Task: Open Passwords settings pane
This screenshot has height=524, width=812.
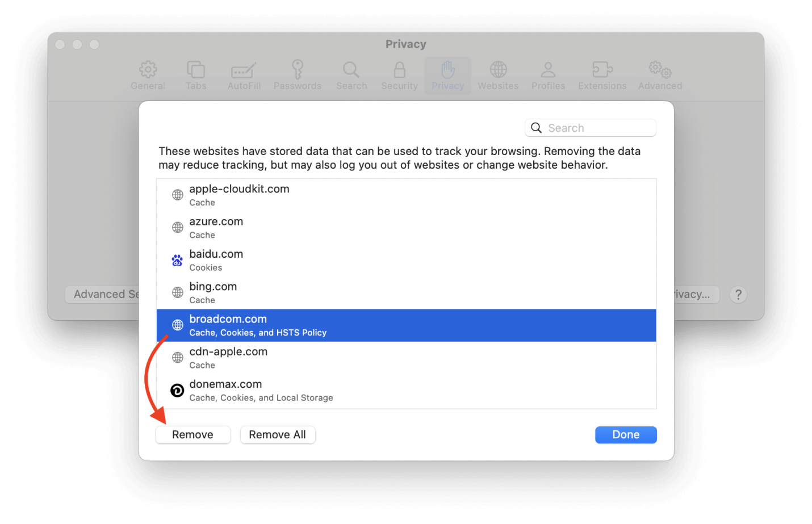Action: (x=298, y=75)
